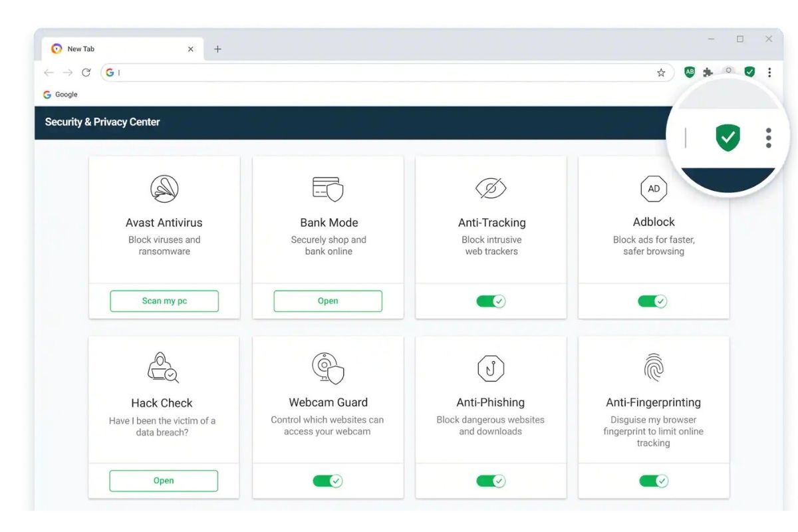This screenshot has width=798, height=532.
Task: Go forward with the browser forward arrow
Action: (67, 72)
